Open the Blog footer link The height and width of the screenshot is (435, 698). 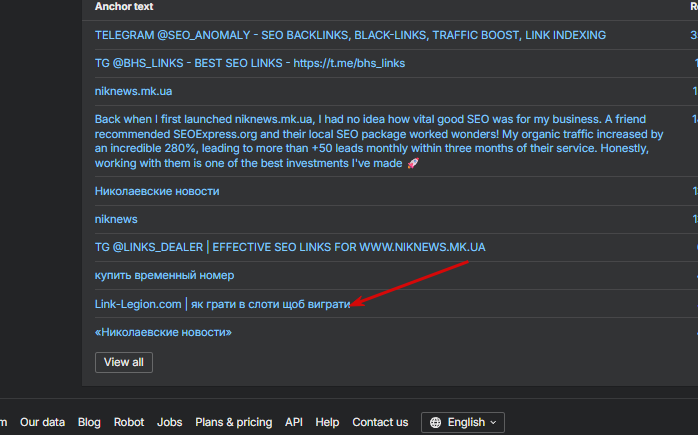[89, 422]
